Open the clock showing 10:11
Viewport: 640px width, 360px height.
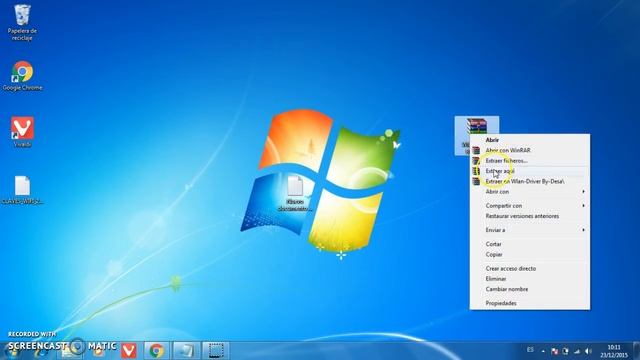pos(613,351)
